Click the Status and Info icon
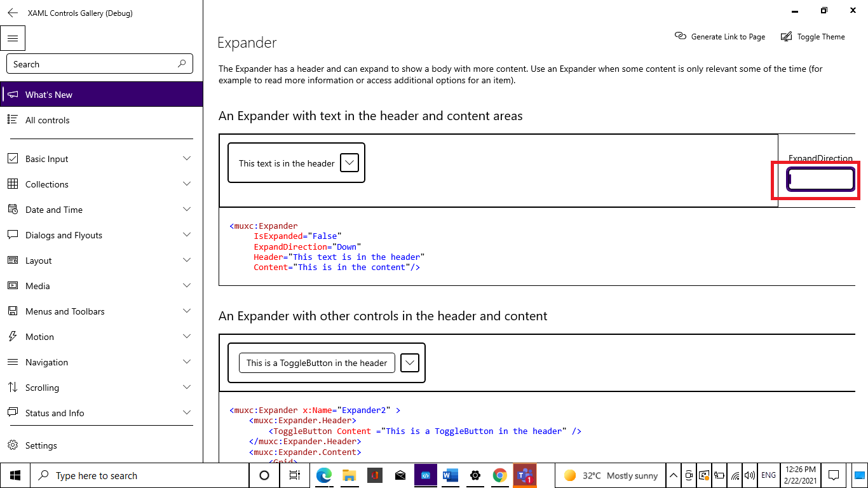Viewport: 868px width, 488px height. (13, 413)
